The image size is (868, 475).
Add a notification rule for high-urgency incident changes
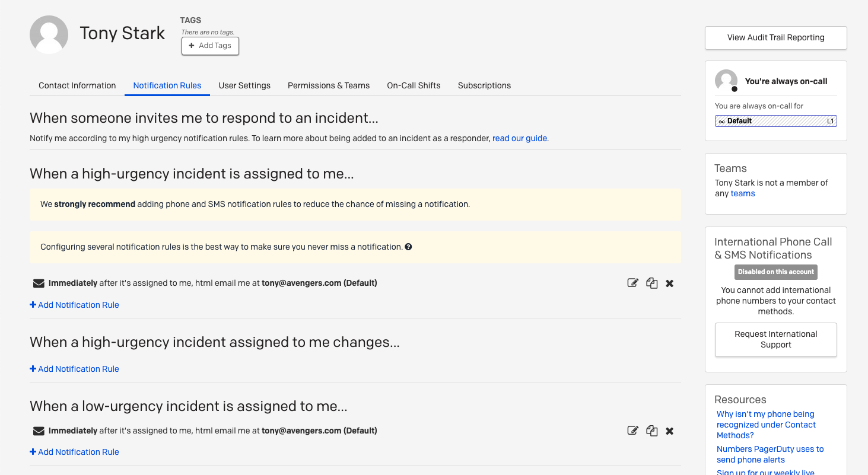pos(74,369)
